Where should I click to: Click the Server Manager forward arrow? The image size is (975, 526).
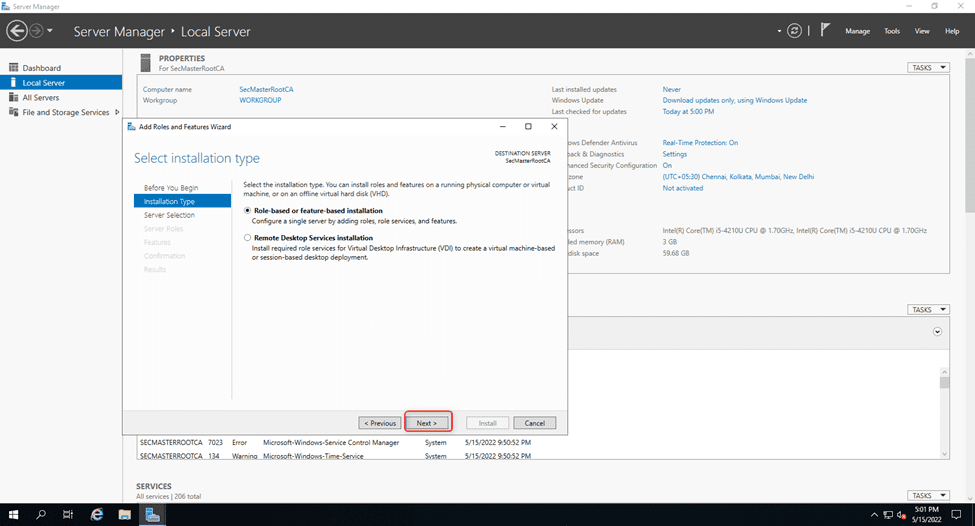coord(37,30)
